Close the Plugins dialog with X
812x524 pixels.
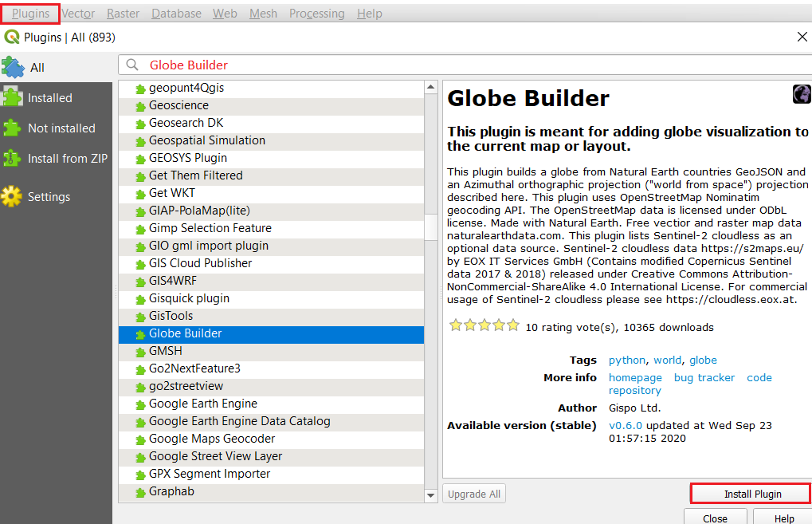pyautogui.click(x=802, y=37)
